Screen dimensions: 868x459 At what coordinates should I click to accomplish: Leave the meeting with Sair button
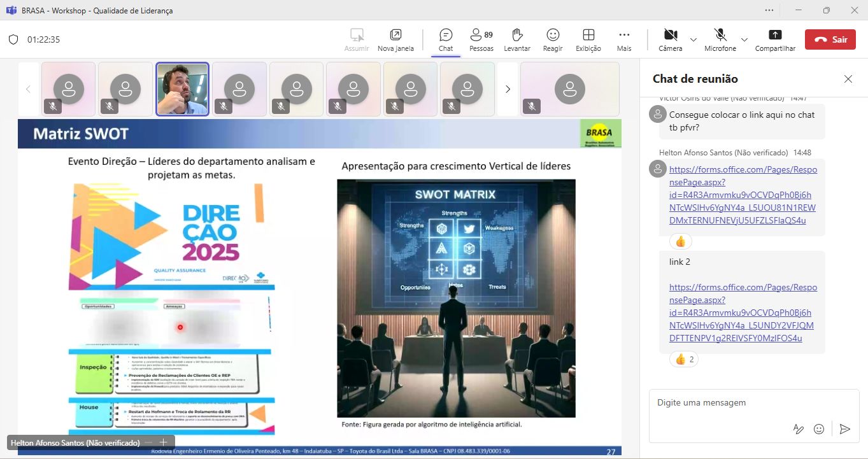[830, 39]
